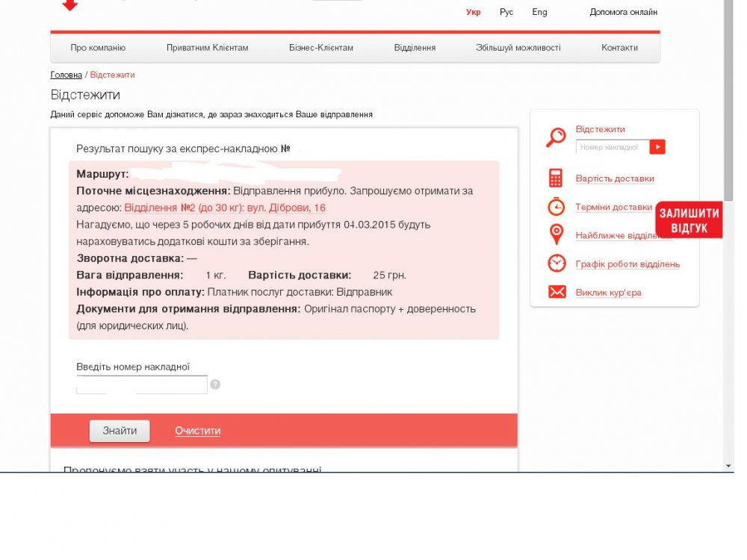The width and height of the screenshot is (747, 560).
Task: Open the Відділення №2 address link
Action: point(225,208)
